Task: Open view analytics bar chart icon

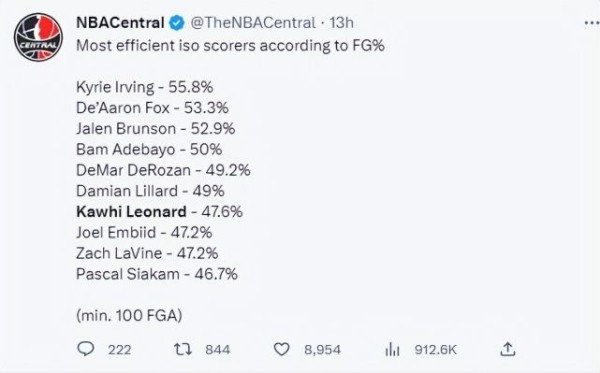Action: (392, 349)
